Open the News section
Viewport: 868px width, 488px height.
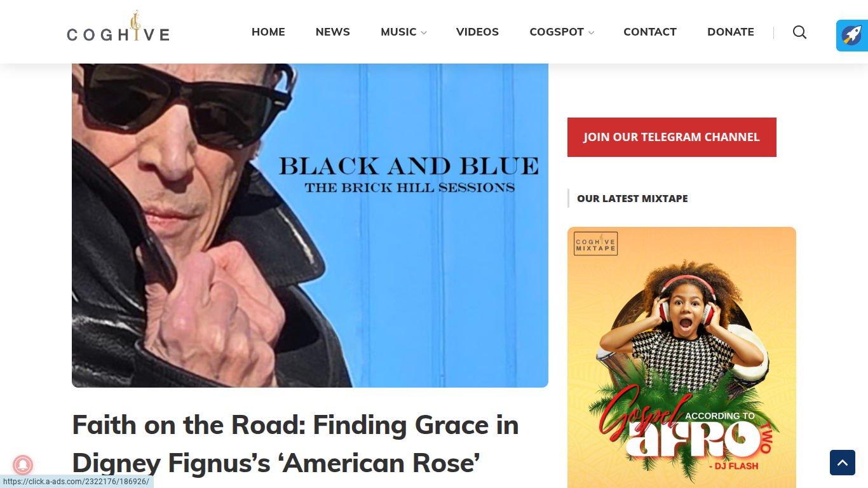pyautogui.click(x=333, y=32)
